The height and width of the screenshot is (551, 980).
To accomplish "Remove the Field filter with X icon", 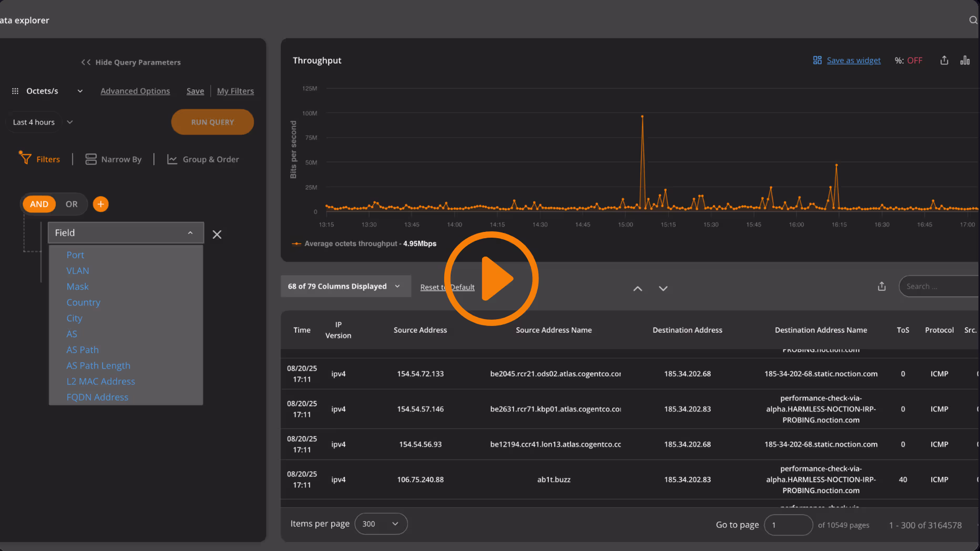I will (217, 234).
